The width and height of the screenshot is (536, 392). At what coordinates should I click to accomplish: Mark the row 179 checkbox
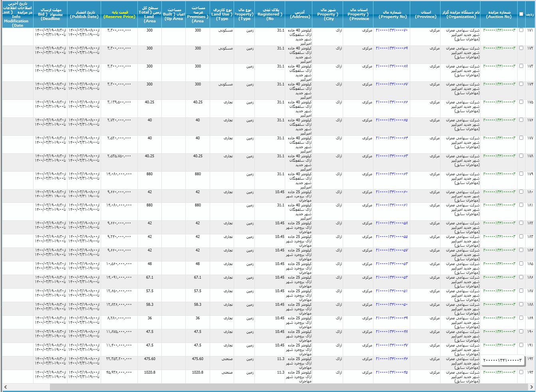click(x=521, y=174)
